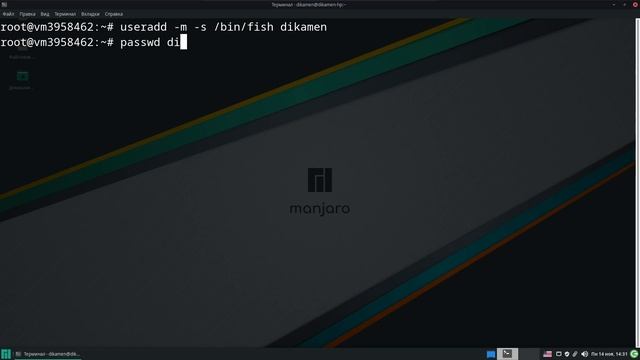This screenshot has width=640, height=360.
Task: Switch to the blue workspace in pager
Action: point(491,354)
